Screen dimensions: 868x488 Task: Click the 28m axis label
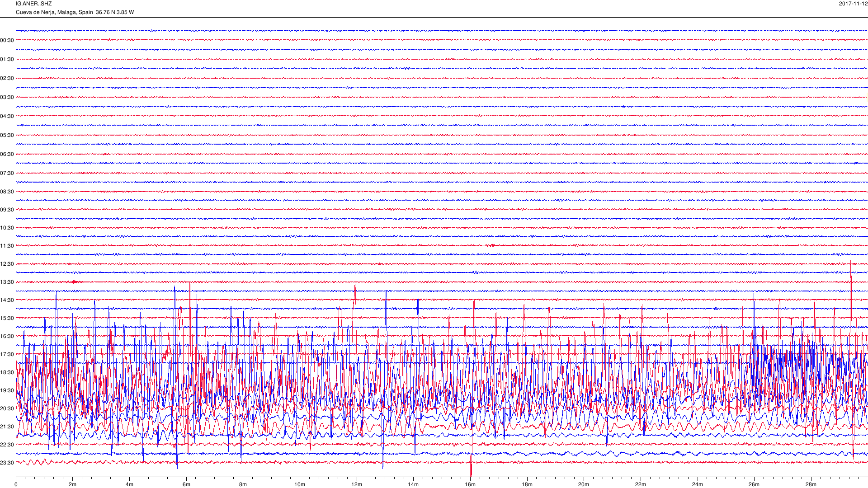(811, 484)
